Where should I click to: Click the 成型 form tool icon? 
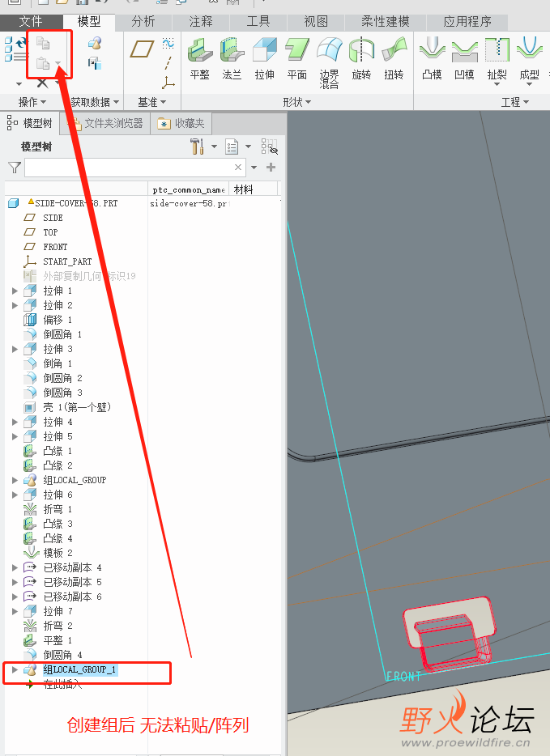pos(529,49)
